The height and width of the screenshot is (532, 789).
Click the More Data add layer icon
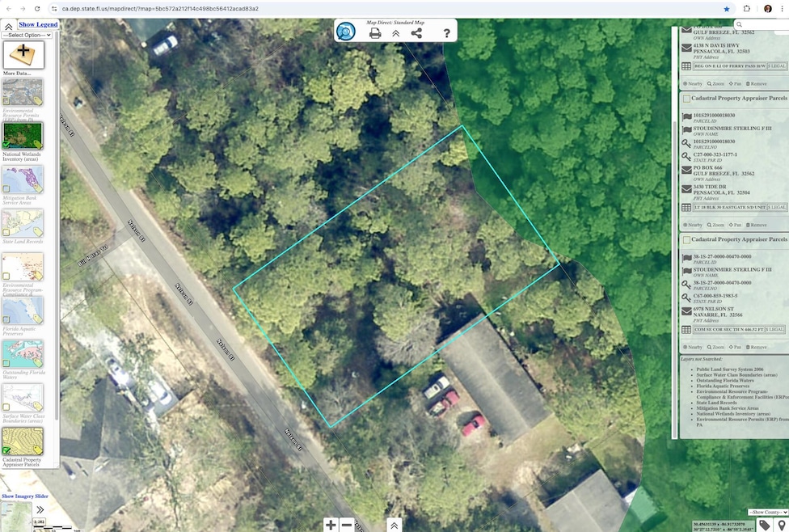click(x=23, y=54)
